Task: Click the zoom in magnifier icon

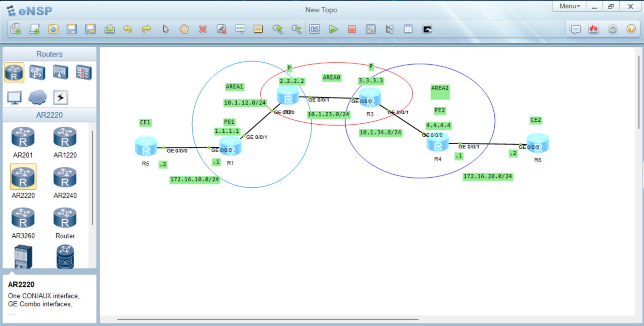Action: pos(277,29)
